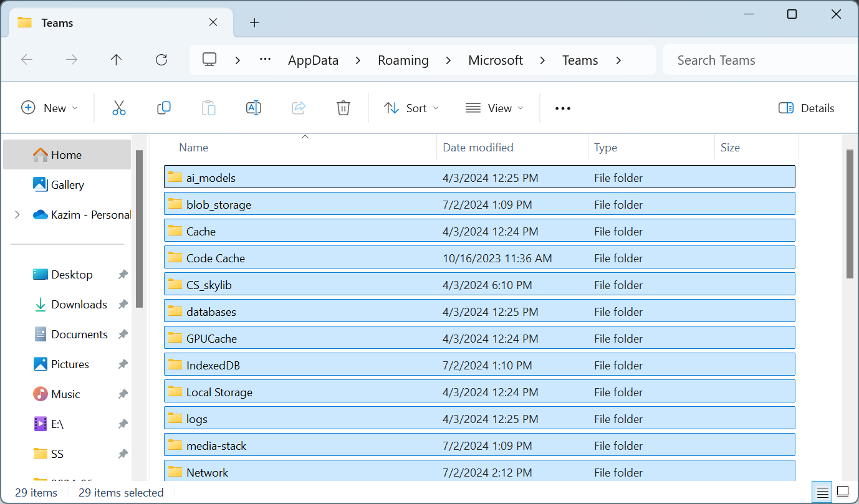Unpin Downloads from Quick access
Image resolution: width=859 pixels, height=504 pixels.
pyautogui.click(x=123, y=305)
